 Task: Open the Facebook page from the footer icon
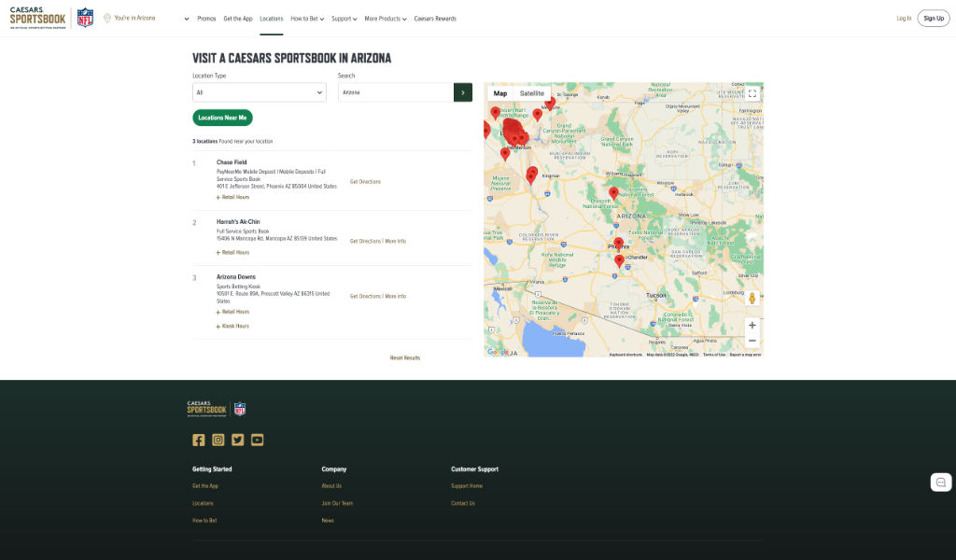pos(199,440)
